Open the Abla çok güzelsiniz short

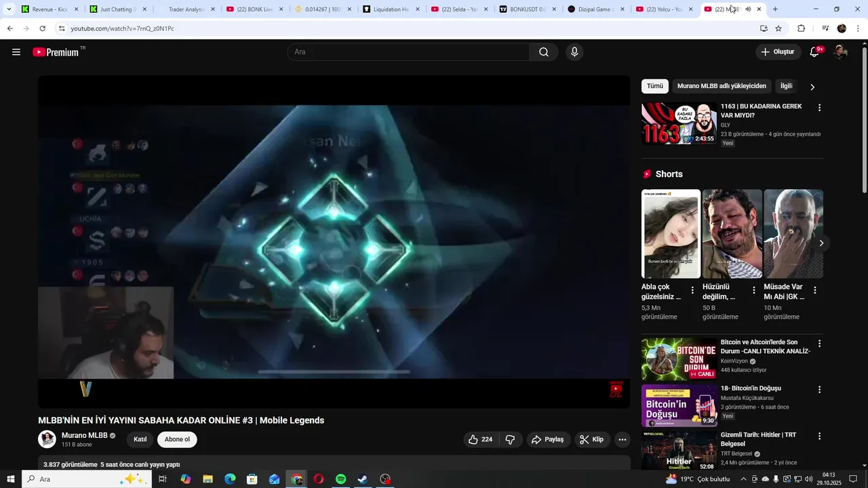coord(671,234)
